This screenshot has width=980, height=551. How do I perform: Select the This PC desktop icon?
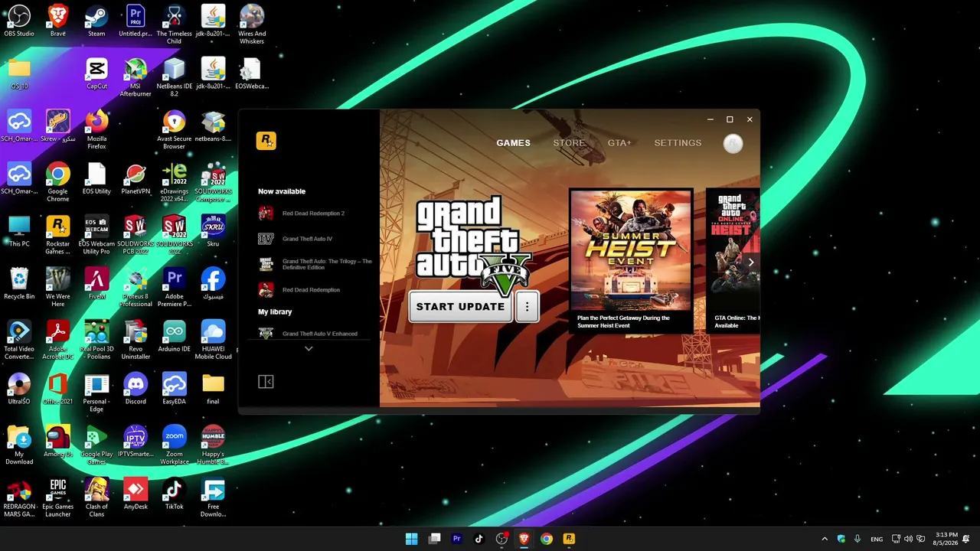tap(19, 231)
